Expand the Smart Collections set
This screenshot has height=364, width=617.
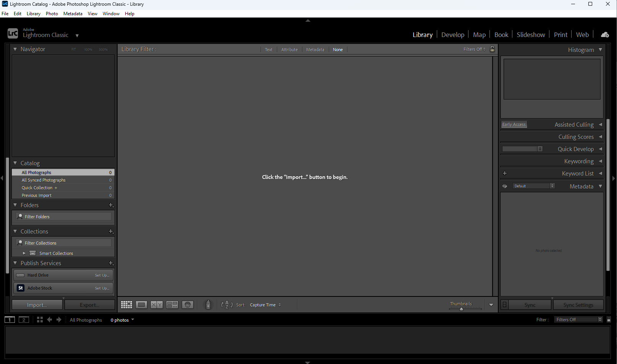(x=24, y=253)
